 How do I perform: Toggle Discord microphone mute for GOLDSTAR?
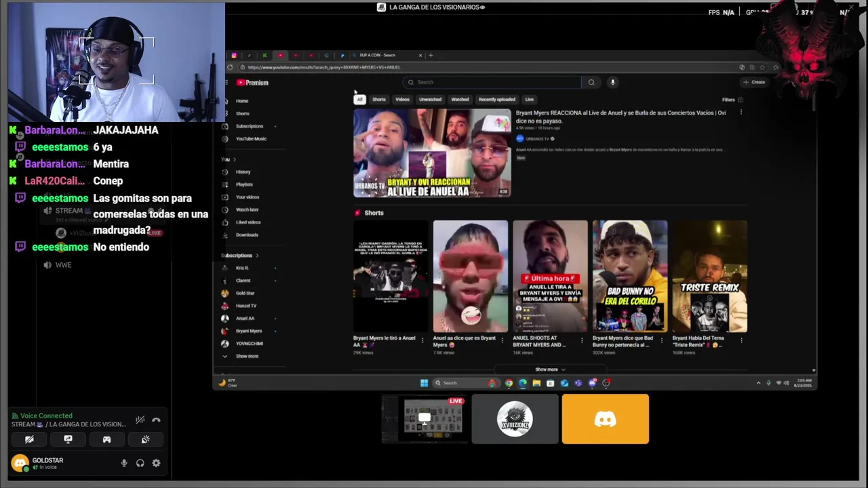[123, 463]
